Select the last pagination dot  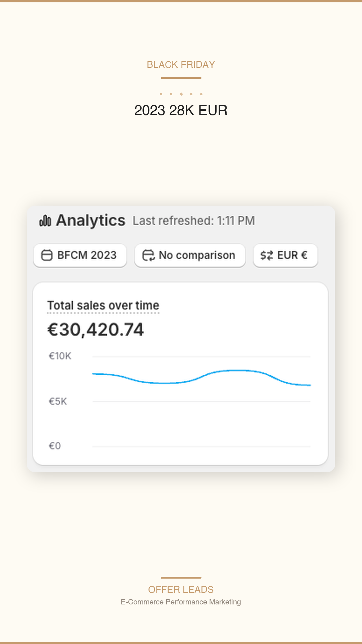pos(201,94)
